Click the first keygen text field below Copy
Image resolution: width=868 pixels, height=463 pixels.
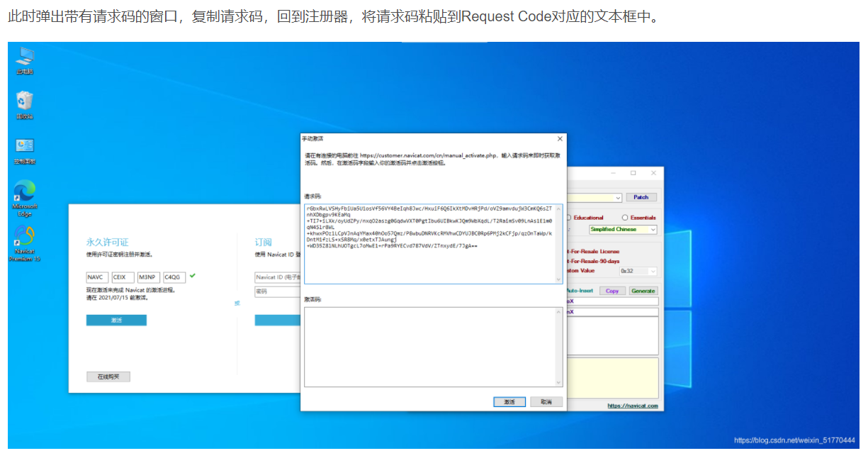611,302
